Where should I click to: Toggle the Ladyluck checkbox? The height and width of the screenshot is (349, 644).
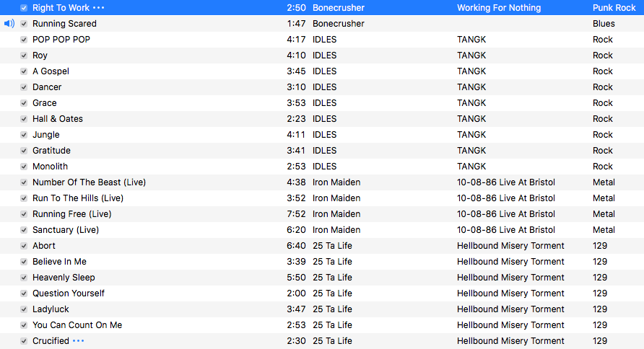point(24,309)
